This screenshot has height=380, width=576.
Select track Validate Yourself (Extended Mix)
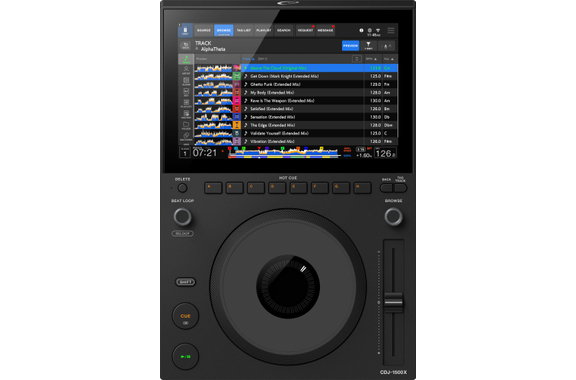point(320,133)
